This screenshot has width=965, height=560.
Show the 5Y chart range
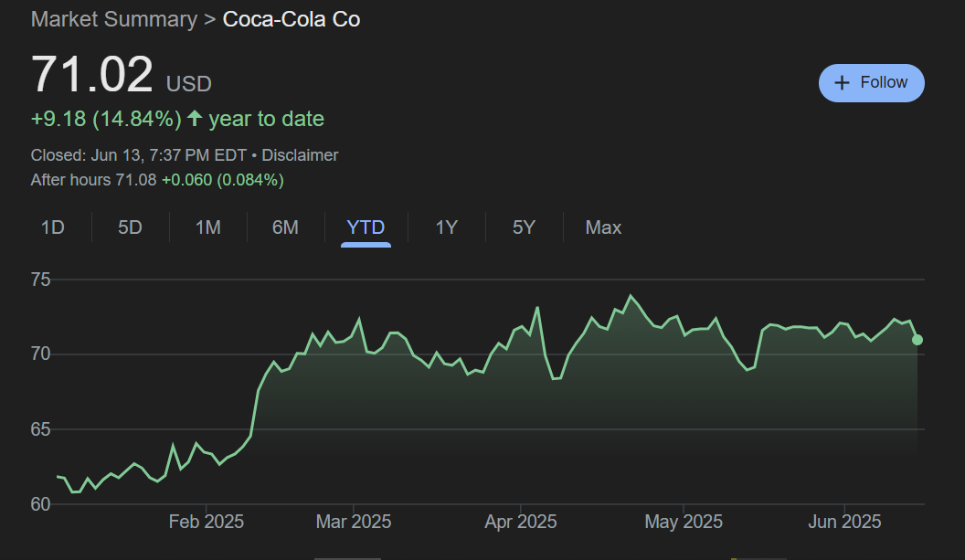point(524,227)
